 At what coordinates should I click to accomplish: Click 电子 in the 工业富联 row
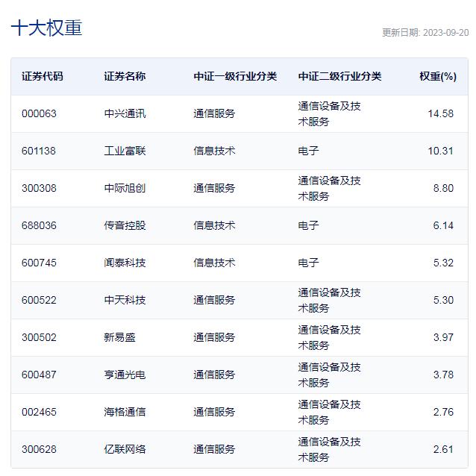tap(308, 151)
